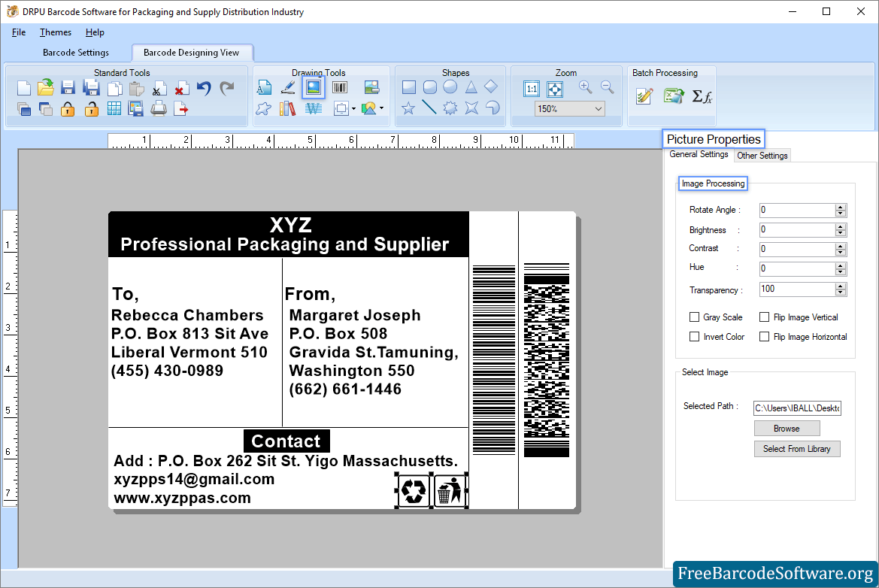Increase the Transparency value

(x=840, y=286)
